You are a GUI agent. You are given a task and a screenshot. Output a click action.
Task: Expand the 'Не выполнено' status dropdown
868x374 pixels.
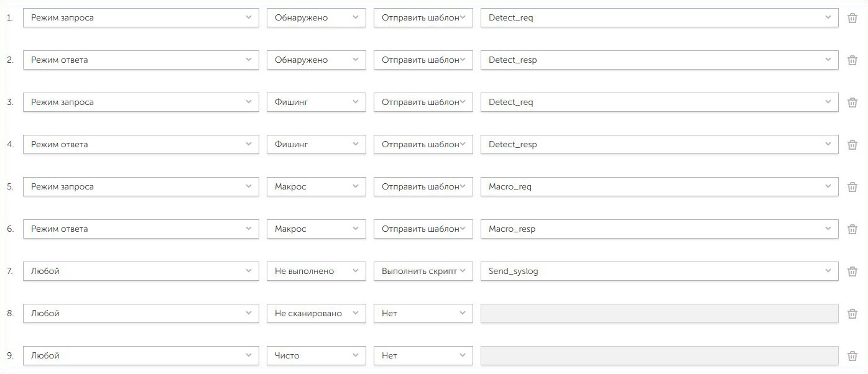[x=316, y=271]
